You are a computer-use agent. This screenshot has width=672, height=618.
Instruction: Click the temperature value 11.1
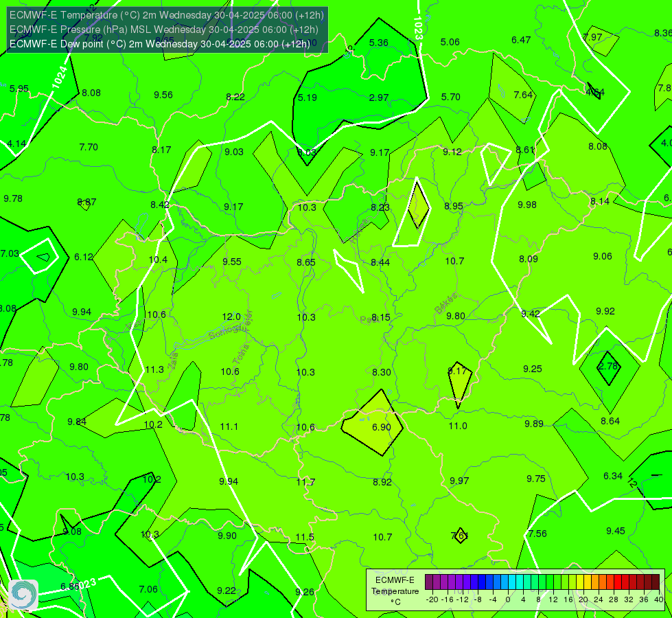[x=229, y=426]
